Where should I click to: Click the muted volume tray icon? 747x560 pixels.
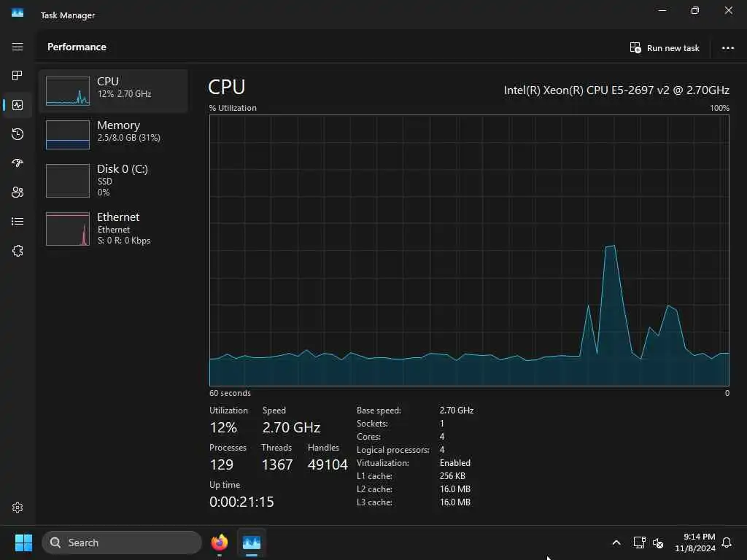658,542
